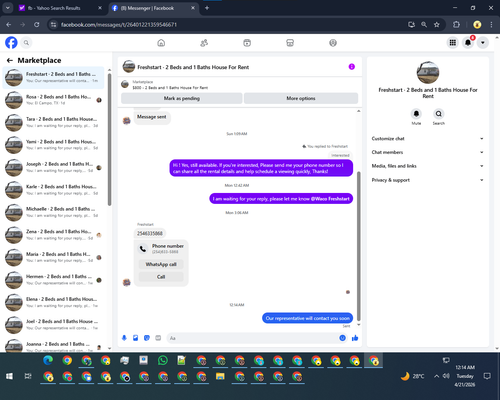This screenshot has width=500, height=400.
Task: Click Mark as pending button
Action: click(182, 98)
